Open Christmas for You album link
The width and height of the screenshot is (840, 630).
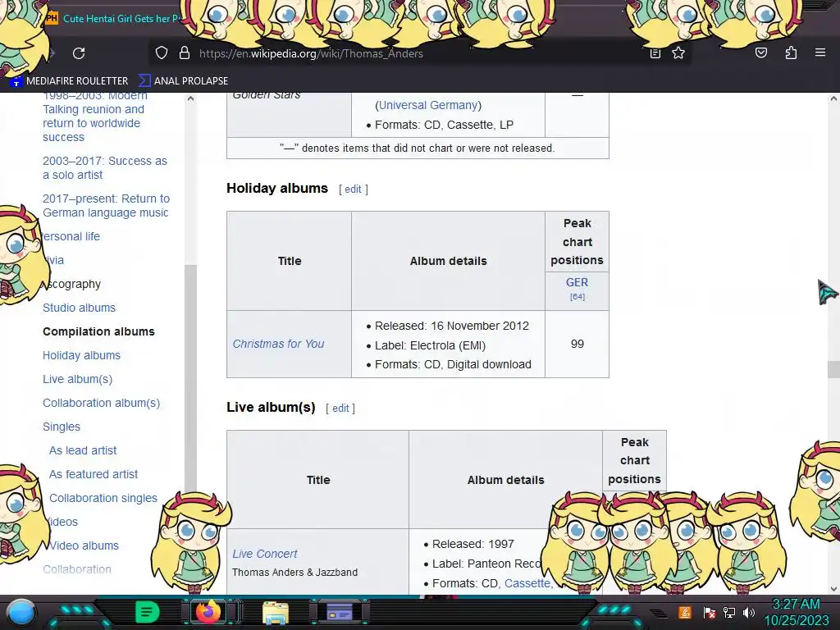click(x=278, y=344)
